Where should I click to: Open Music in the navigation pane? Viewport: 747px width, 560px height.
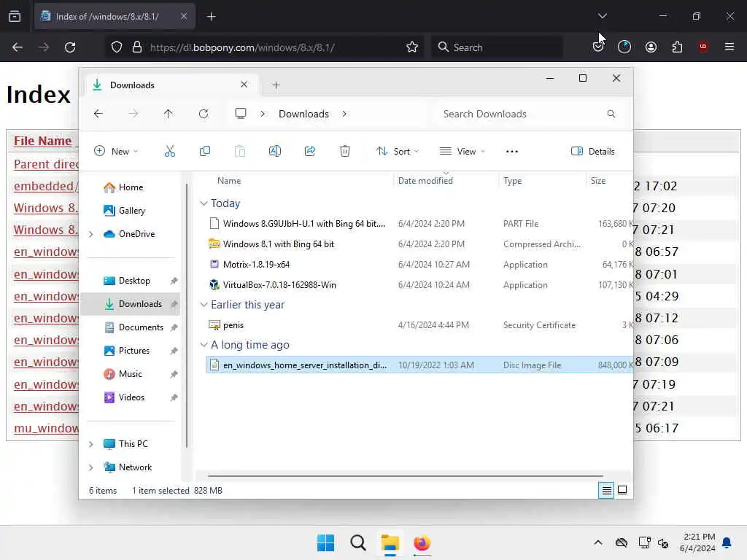click(130, 374)
